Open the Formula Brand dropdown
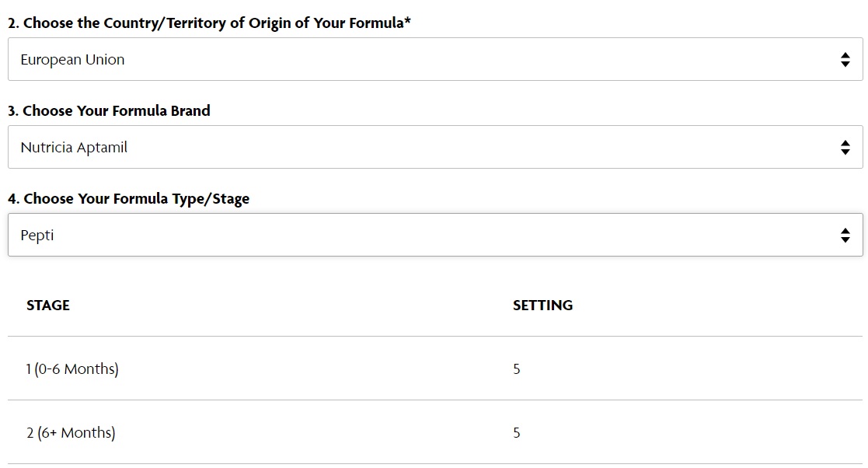The image size is (868, 468). pyautogui.click(x=435, y=147)
